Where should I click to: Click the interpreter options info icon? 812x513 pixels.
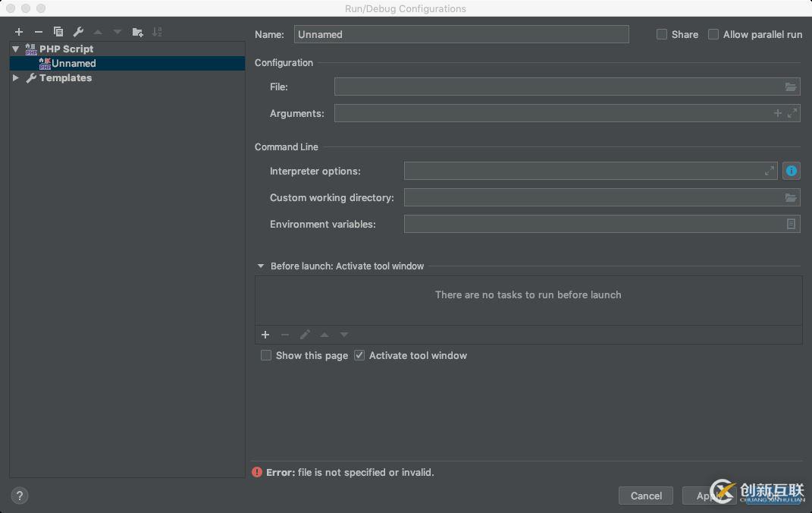click(792, 171)
